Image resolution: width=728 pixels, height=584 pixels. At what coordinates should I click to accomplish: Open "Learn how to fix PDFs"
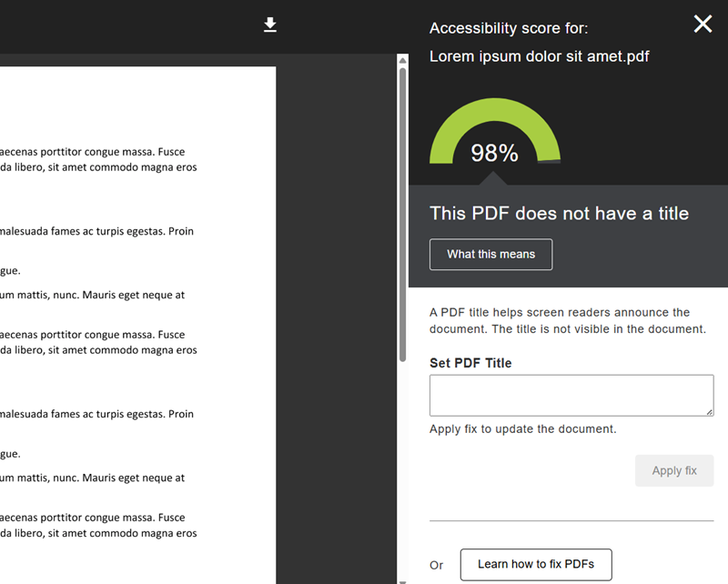click(x=535, y=564)
